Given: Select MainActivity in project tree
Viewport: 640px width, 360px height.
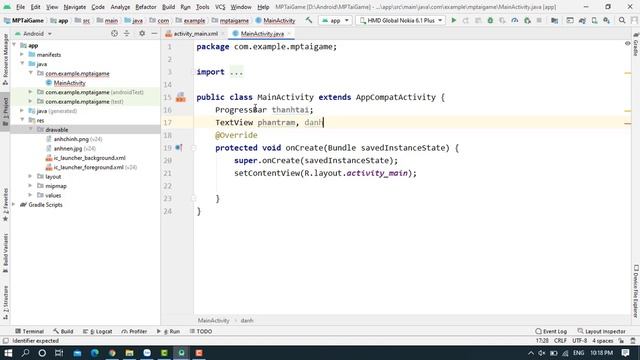Looking at the screenshot, I should [69, 83].
